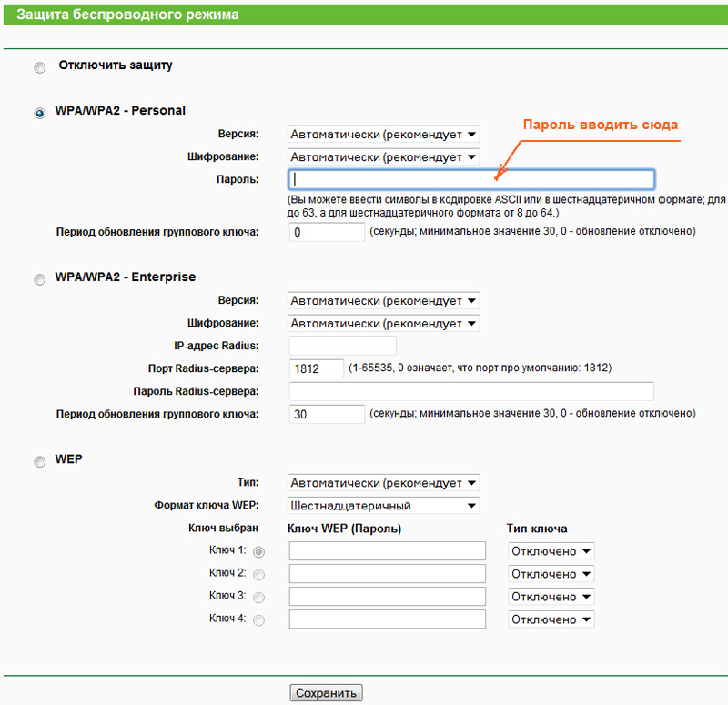Open the Формат ключа WEP dropdown
Screen dimensions: 728x705
[x=383, y=506]
